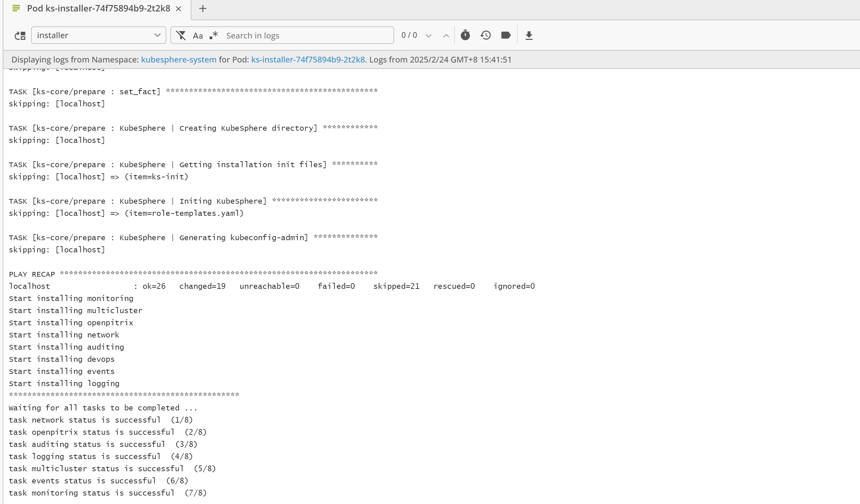Click 'task auditing status is successful (3/8)'

[103, 444]
